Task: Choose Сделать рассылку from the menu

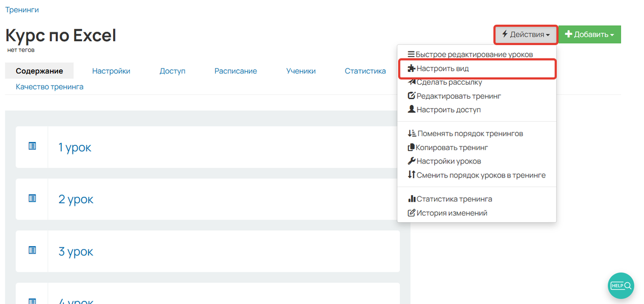Action: tap(477, 82)
